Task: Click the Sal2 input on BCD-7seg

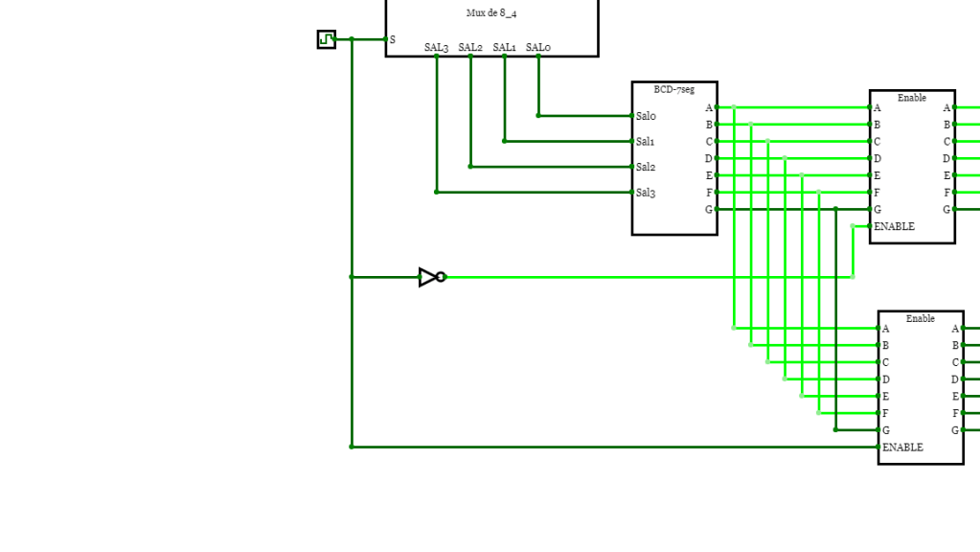Action: click(x=634, y=167)
